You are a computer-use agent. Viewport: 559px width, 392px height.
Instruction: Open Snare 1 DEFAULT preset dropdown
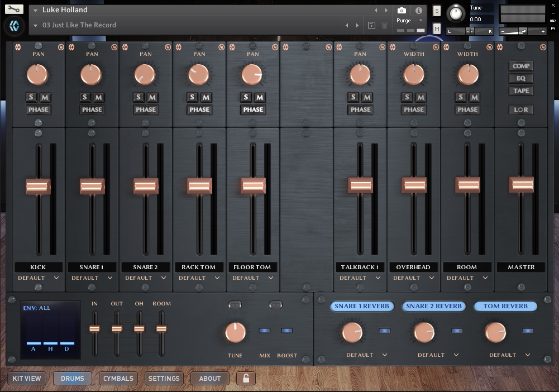[92, 278]
